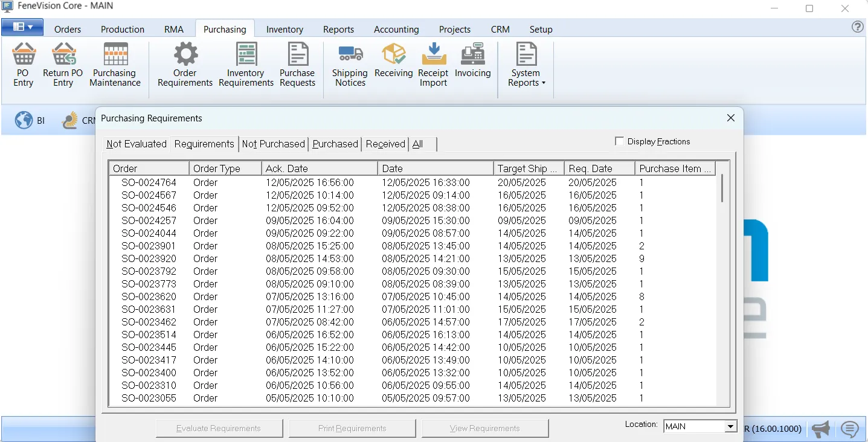
Task: Open Purchase Requests document icon
Action: (298, 54)
